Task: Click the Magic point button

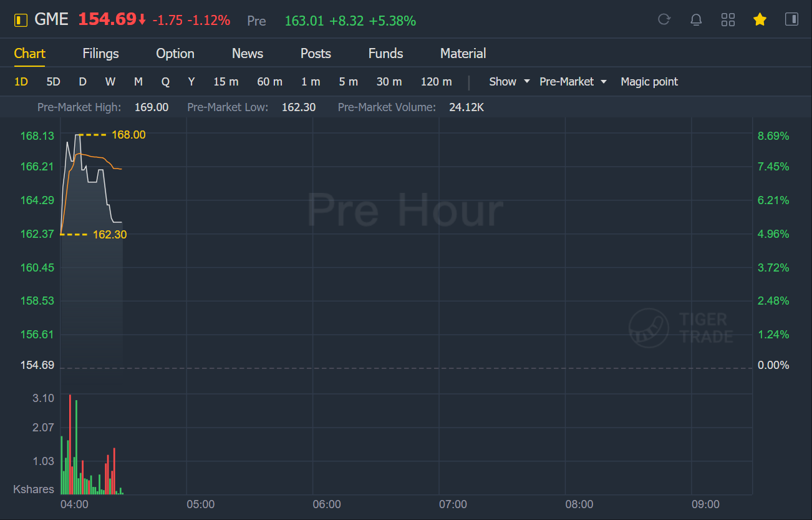Action: (649, 82)
